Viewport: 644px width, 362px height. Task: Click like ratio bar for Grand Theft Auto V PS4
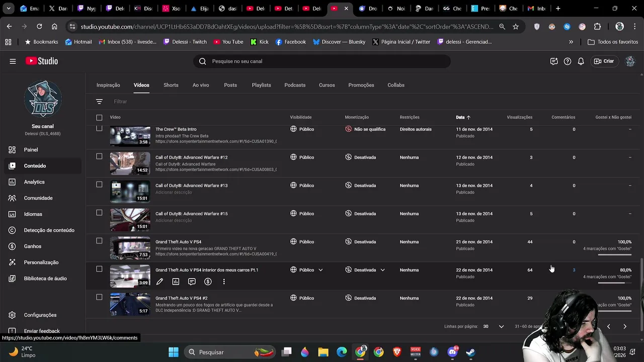point(615,254)
